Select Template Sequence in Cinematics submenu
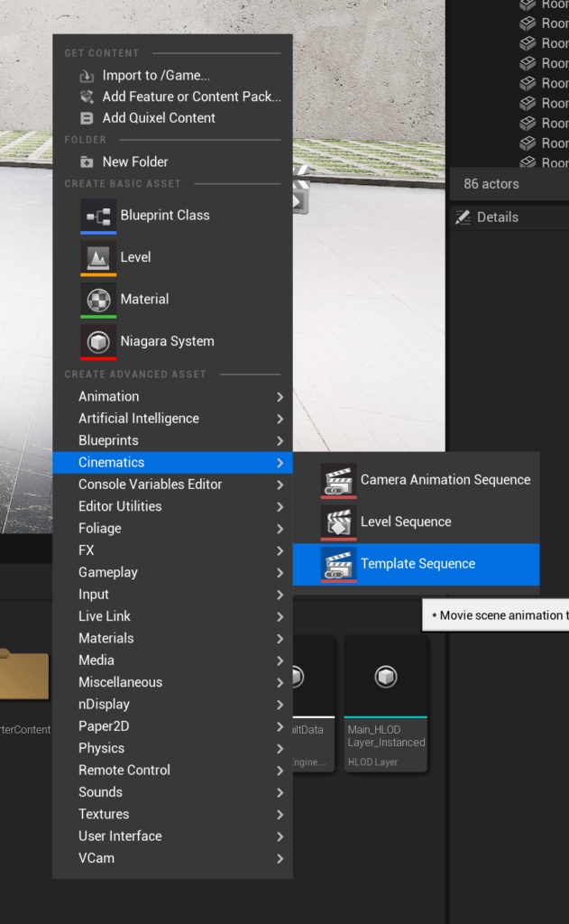Viewport: 569px width, 924px height. point(417,565)
